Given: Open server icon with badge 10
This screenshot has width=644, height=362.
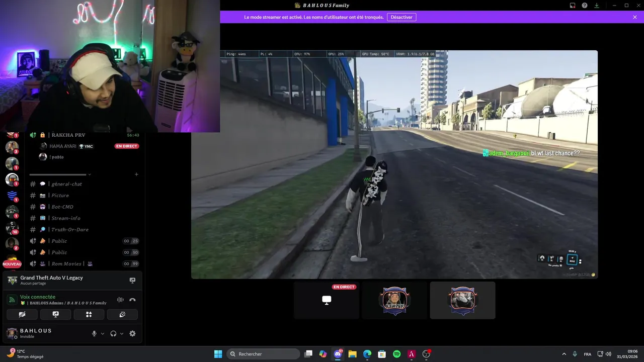Looking at the screenshot, I should coord(12,228).
